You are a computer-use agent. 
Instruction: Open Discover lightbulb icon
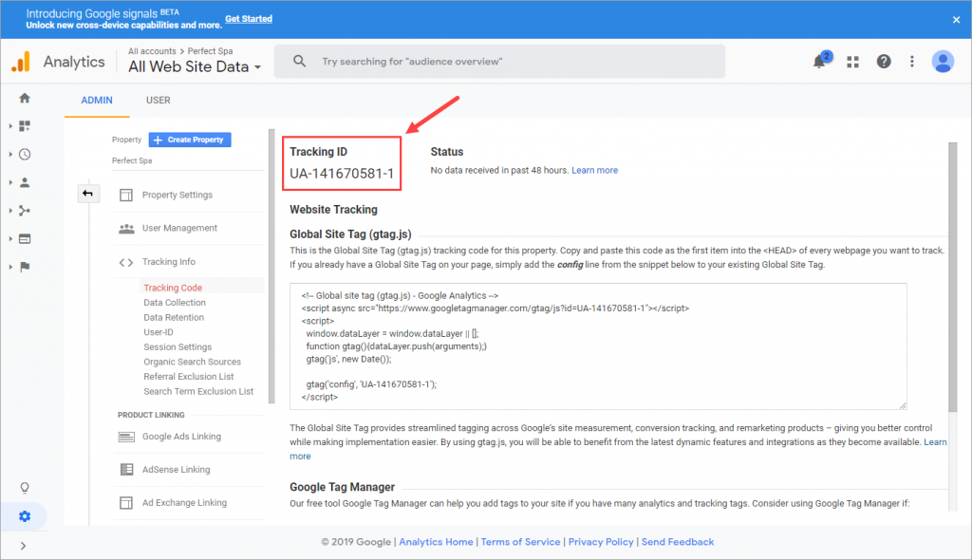25,488
